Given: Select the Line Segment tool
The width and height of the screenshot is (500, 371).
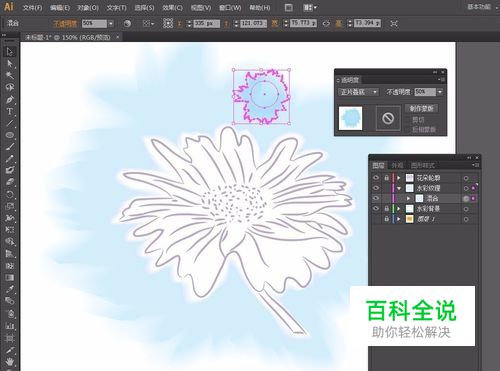Looking at the screenshot, I should click(x=9, y=123).
